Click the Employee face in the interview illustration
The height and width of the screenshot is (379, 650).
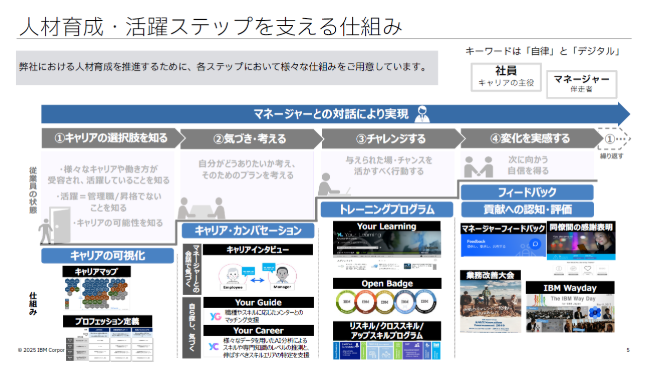coord(232,276)
